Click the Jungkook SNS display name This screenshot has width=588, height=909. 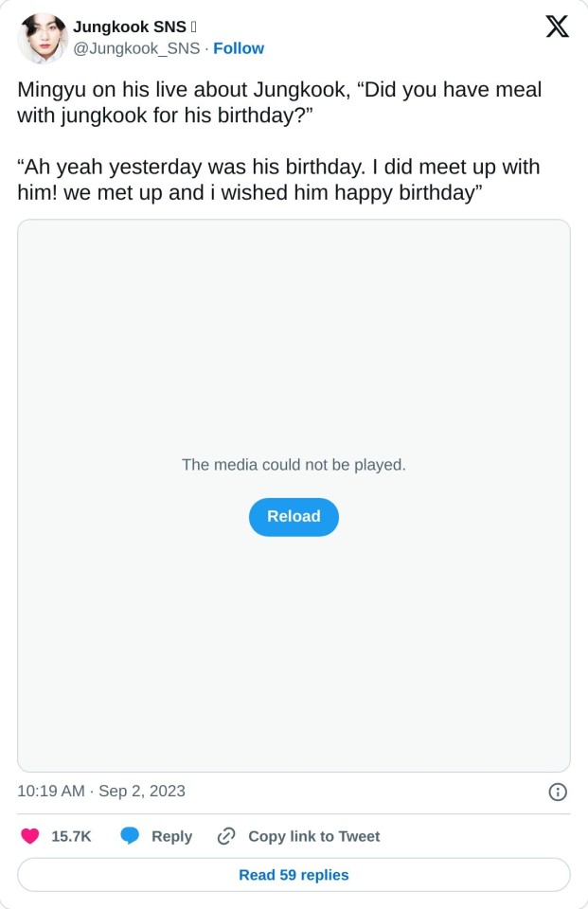pos(130,27)
